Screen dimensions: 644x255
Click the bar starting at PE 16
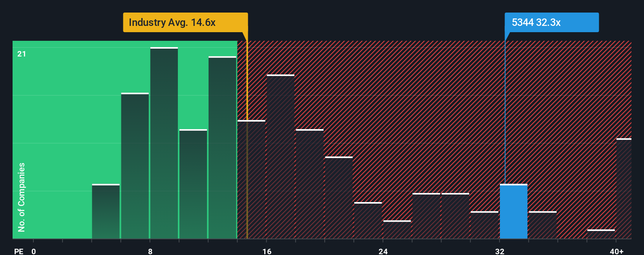pos(280,157)
